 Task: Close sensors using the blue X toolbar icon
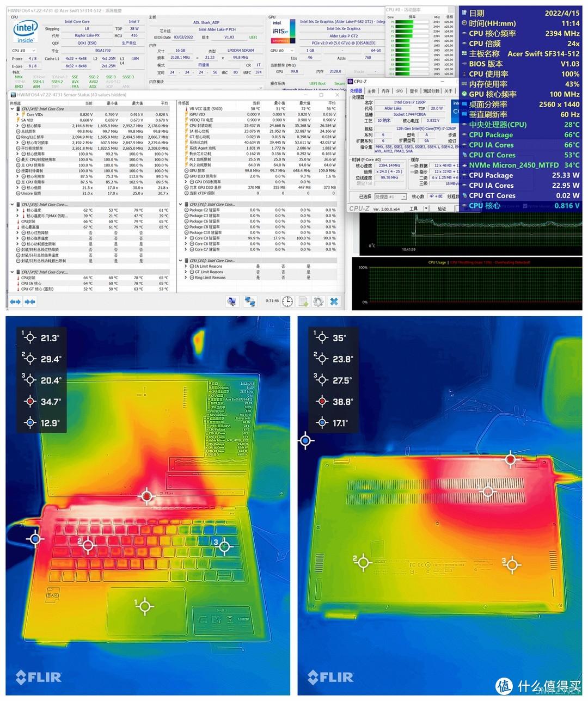pos(334,301)
